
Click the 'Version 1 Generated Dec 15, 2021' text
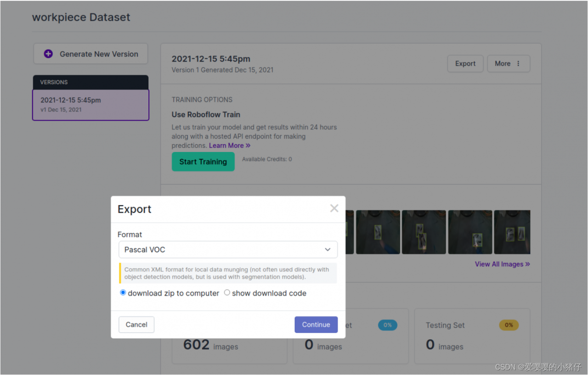222,70
